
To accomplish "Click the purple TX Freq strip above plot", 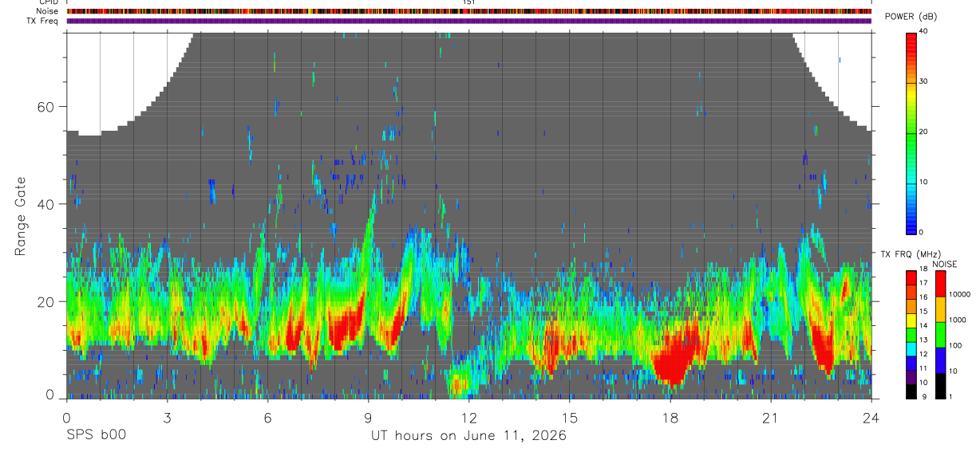I will (468, 21).
